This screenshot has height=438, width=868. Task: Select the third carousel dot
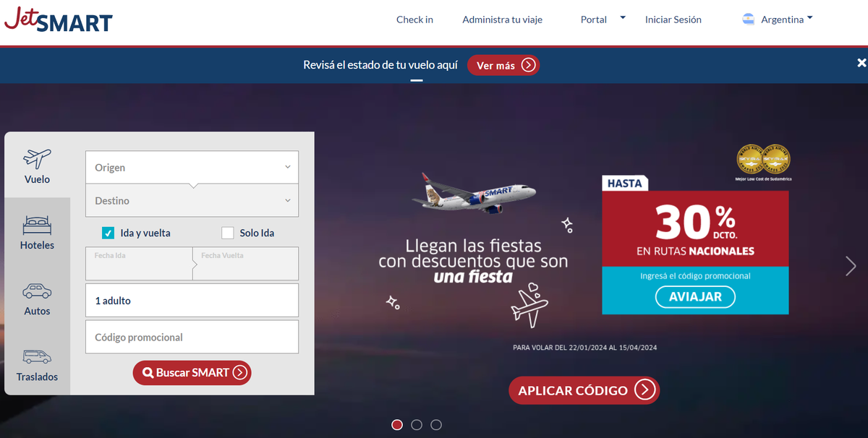[436, 425]
